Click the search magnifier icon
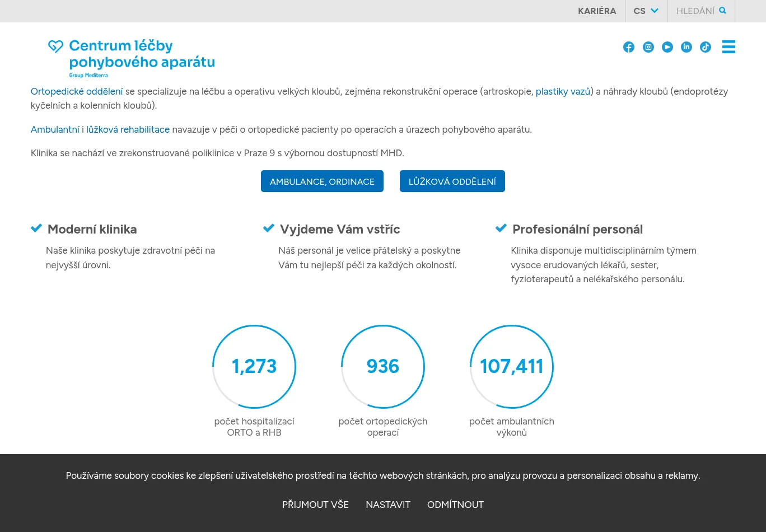The height and width of the screenshot is (532, 766). 722,11
